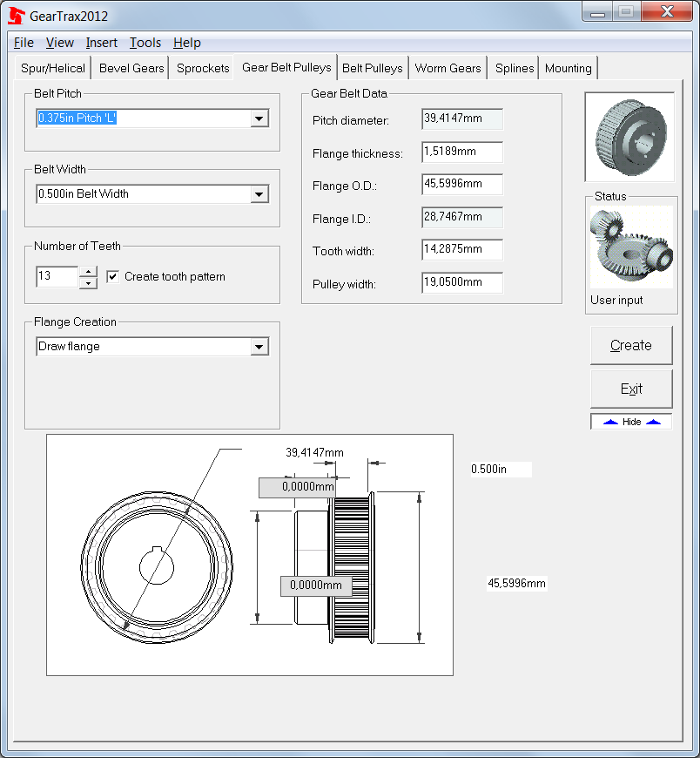Click the gear belt pulley preview thumbnail
The height and width of the screenshot is (758, 700).
pyautogui.click(x=629, y=138)
